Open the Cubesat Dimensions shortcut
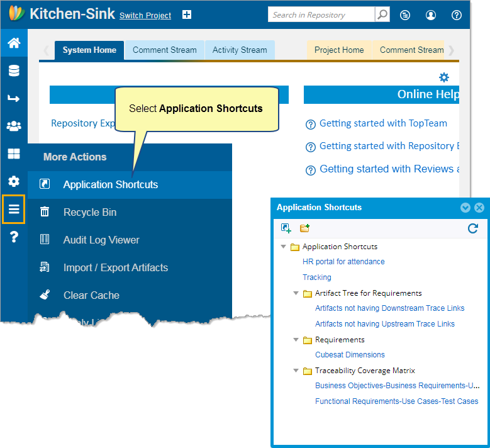The image size is (490, 448). [x=350, y=355]
